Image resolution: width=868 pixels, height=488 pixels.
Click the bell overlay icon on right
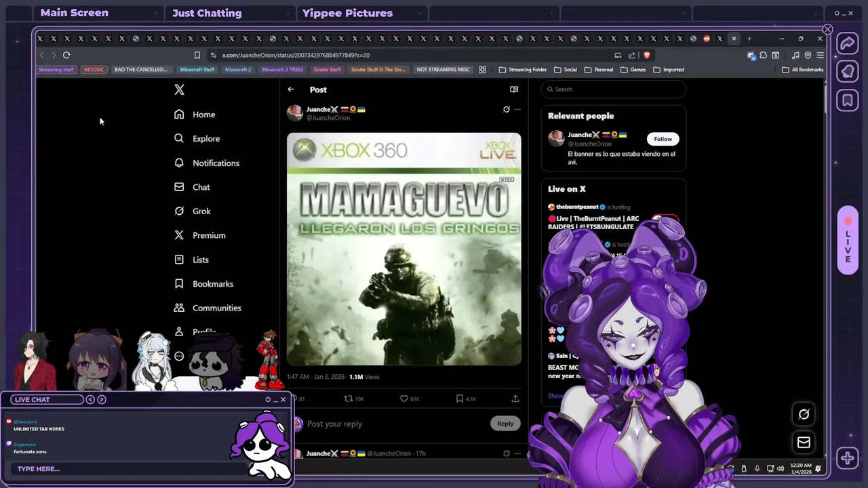coord(847,72)
